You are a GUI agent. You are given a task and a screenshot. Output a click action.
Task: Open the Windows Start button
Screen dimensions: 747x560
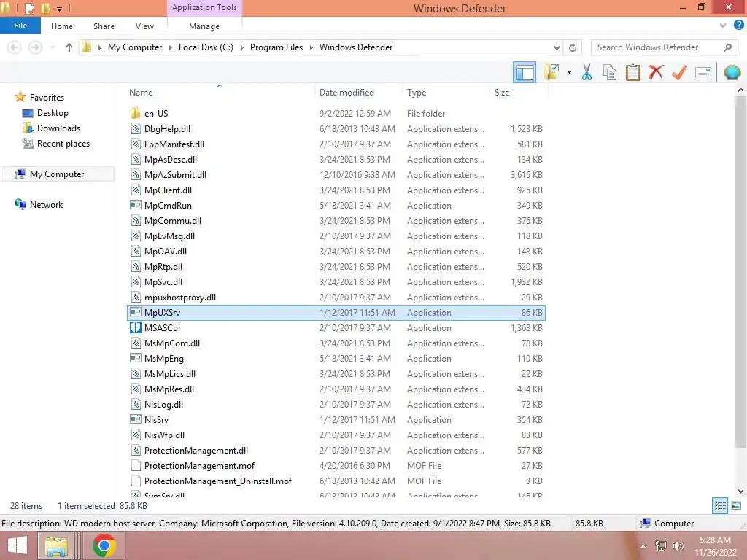[18, 545]
